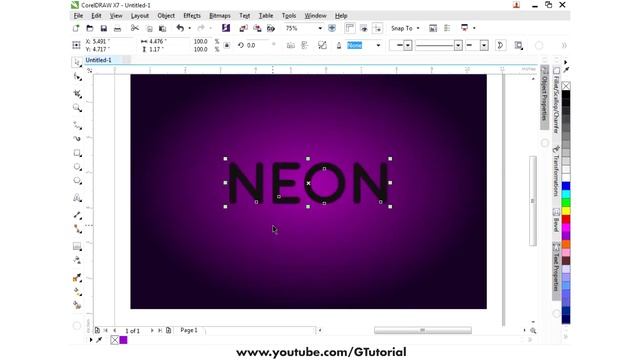Screen dimensions: 640x360
Task: Click the Copy icon in the toolbar
Action: [149, 29]
